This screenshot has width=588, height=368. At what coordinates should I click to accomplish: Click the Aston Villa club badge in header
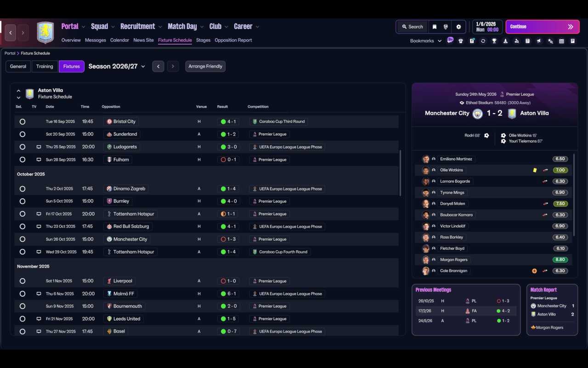[45, 33]
